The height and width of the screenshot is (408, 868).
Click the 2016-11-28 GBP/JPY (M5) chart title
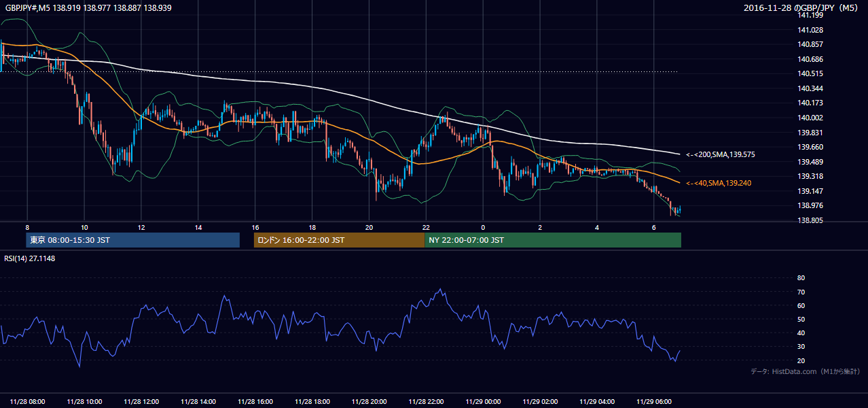pos(802,7)
